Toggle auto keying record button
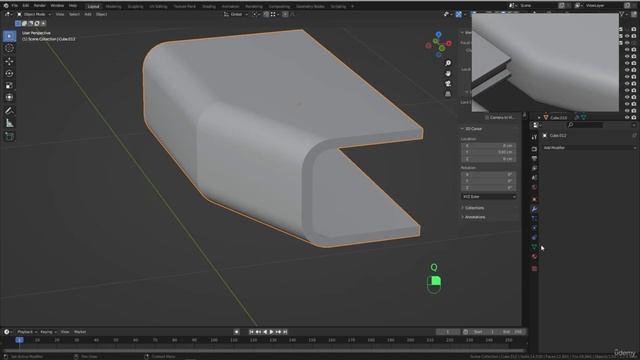 [236, 332]
